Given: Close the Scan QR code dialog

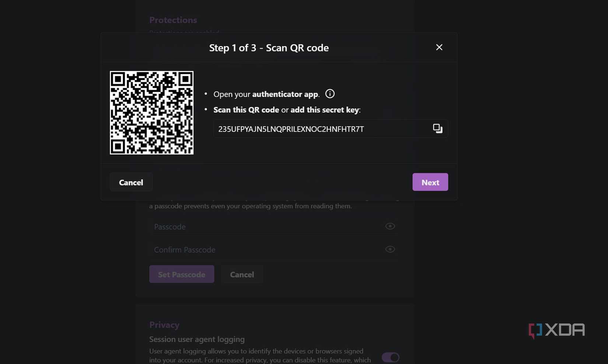Looking at the screenshot, I should 439,47.
